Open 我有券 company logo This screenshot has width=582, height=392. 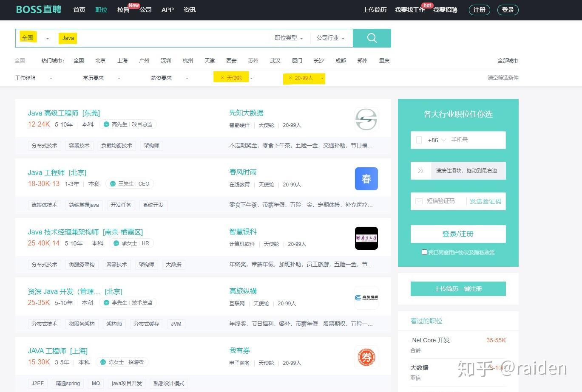366,357
